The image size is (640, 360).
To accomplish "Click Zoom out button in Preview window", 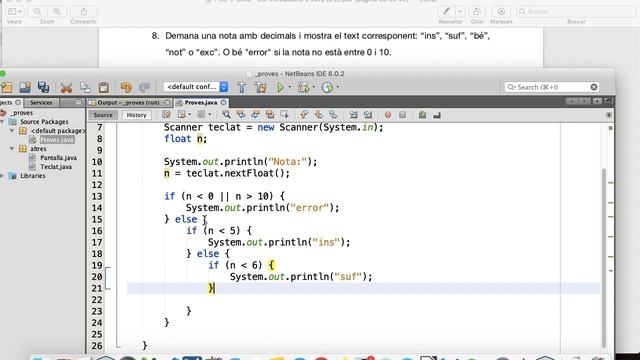I will click(x=38, y=11).
